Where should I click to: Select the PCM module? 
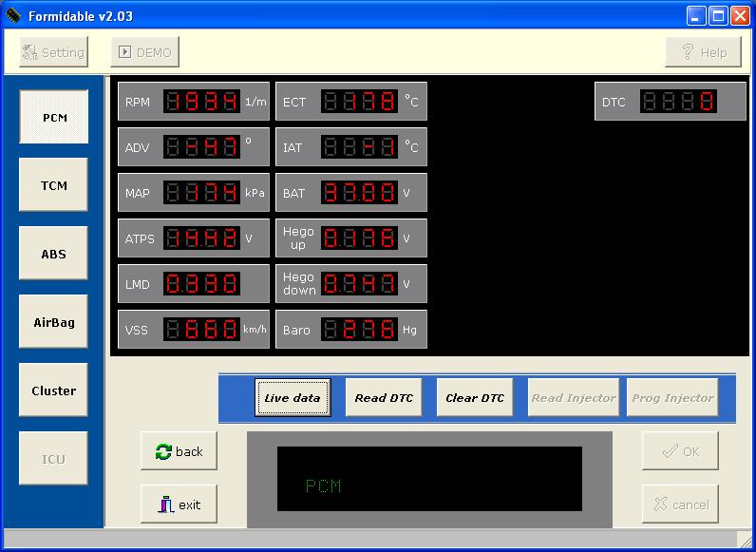coord(53,118)
